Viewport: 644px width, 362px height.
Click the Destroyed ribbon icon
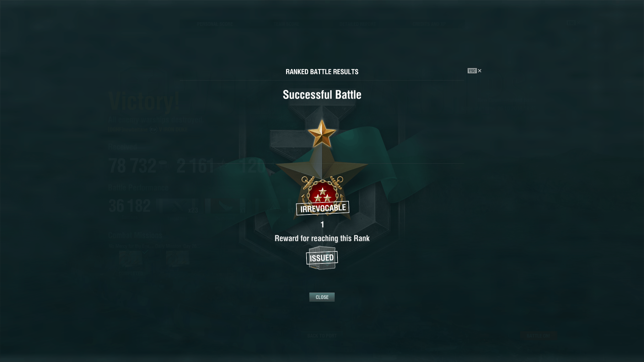225,206
